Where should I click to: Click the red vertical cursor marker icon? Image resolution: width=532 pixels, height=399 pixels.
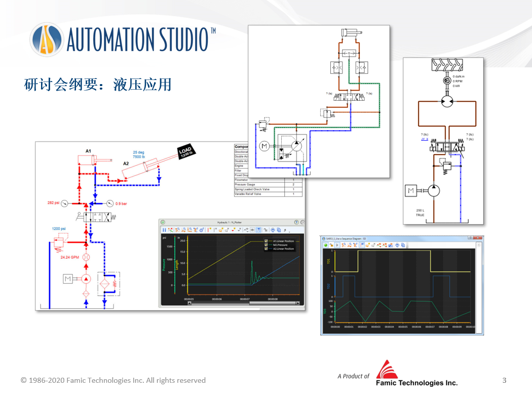pos(209,230)
